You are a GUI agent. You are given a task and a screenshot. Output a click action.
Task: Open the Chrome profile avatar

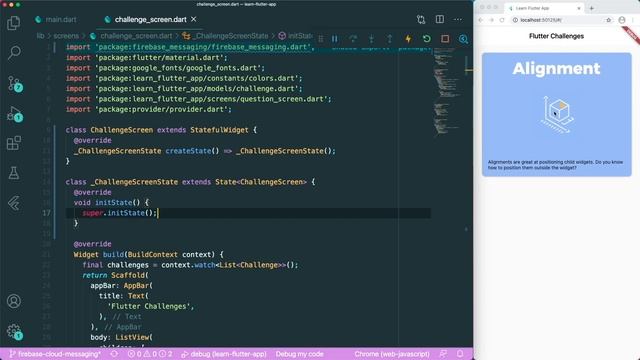pyautogui.click(x=622, y=20)
